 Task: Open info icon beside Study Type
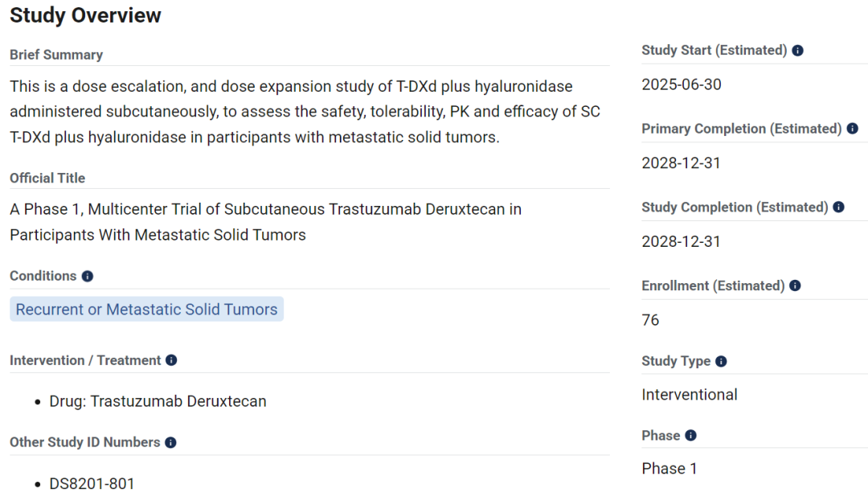tap(721, 361)
